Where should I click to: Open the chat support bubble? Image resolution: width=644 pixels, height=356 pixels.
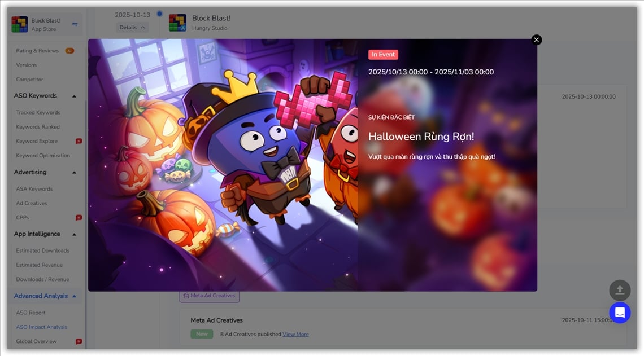point(620,313)
